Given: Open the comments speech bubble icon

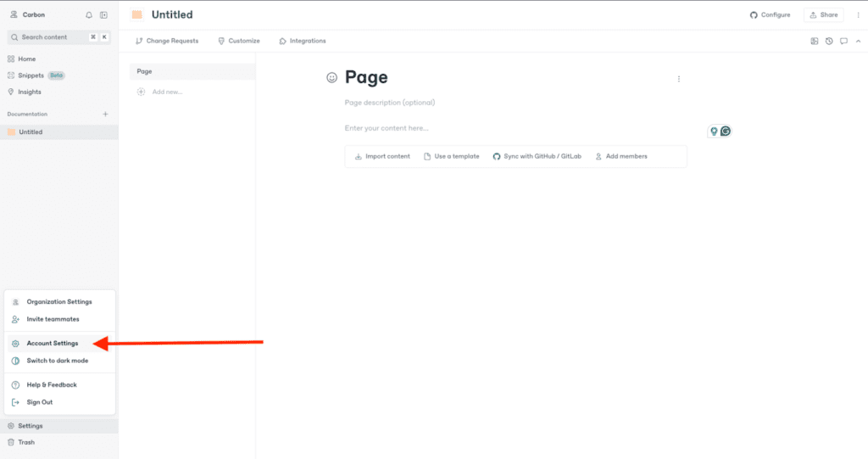Looking at the screenshot, I should click(843, 41).
